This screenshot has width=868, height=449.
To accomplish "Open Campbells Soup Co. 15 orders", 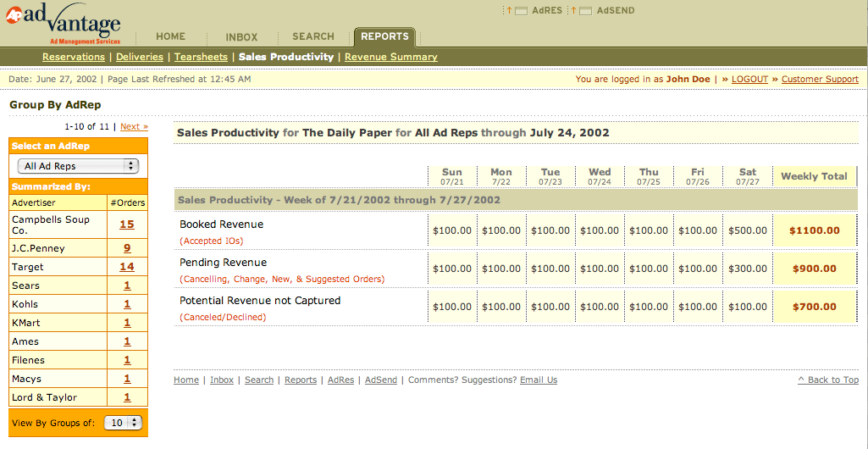I will point(127,224).
